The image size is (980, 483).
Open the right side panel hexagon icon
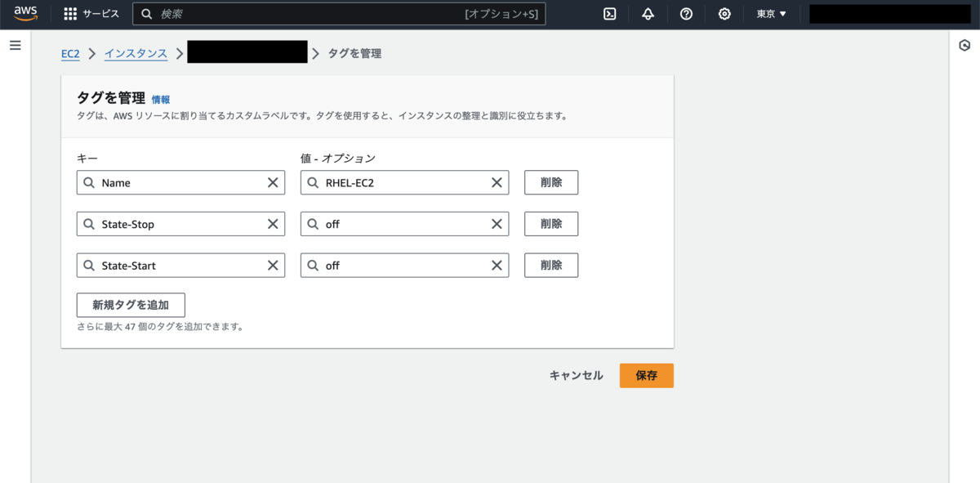click(x=964, y=45)
